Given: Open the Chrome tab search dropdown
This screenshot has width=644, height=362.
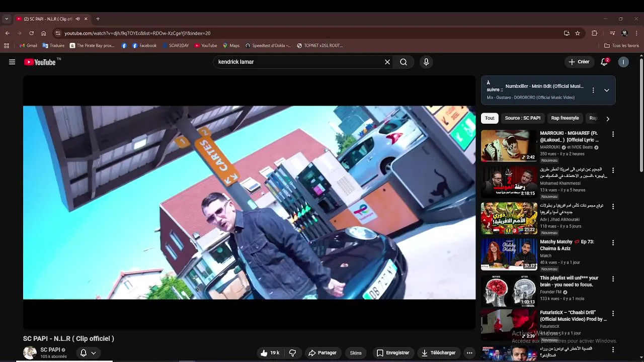Looking at the screenshot, I should click(x=7, y=19).
